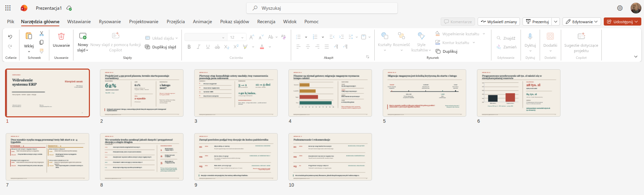Select slide 8 thumbnail

[x=142, y=157]
